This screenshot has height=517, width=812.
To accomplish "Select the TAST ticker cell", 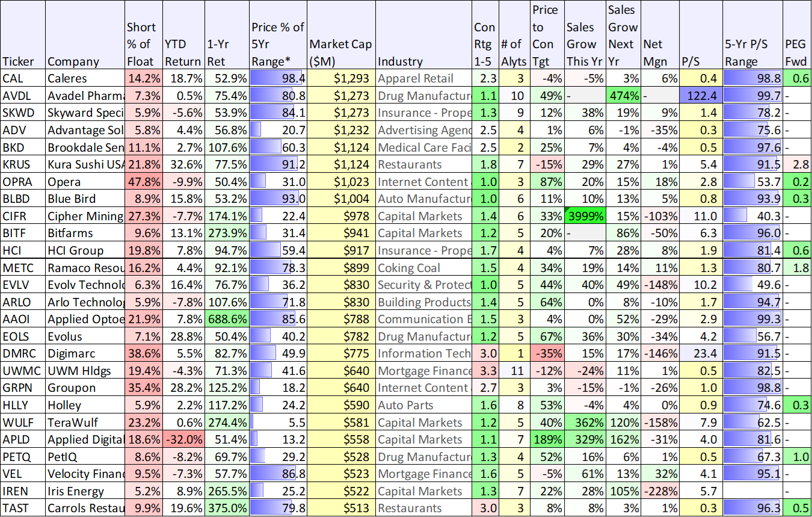I will coord(23,508).
